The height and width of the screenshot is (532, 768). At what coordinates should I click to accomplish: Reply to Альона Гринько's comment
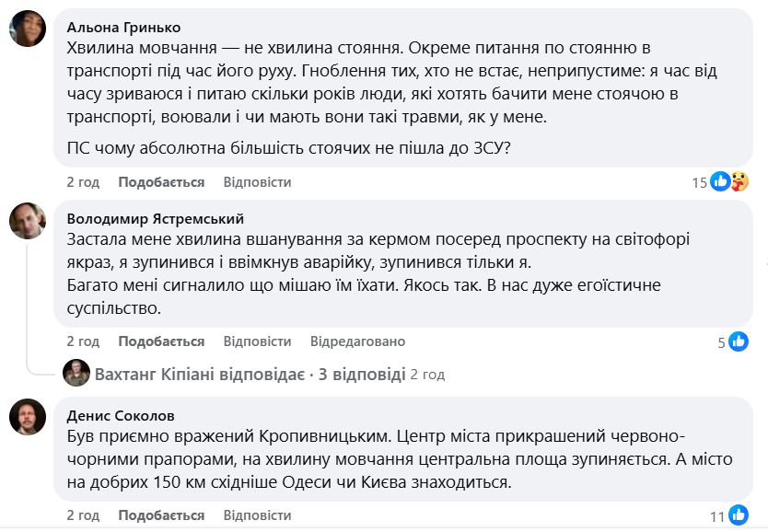click(257, 182)
